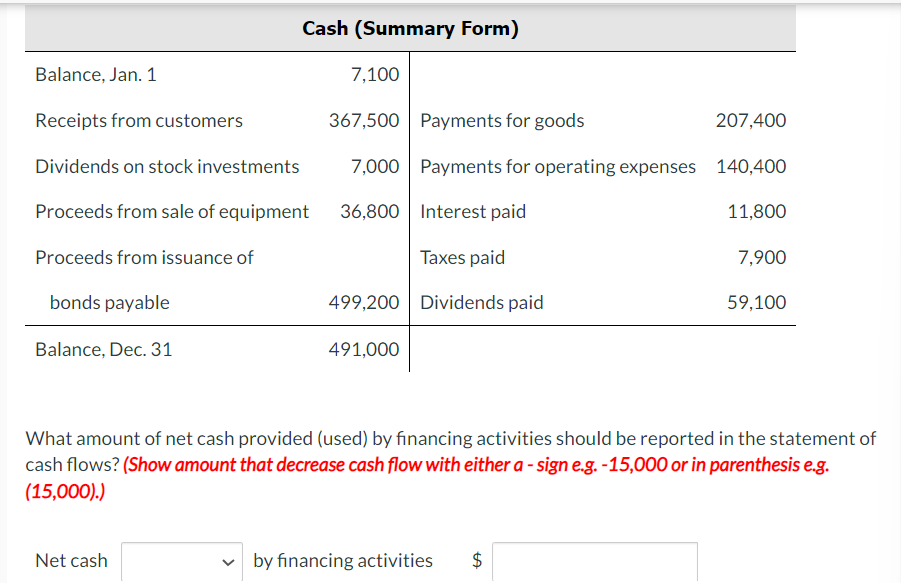Click the dollar amount input field
Image resolution: width=901 pixels, height=583 pixels.
pos(594,561)
